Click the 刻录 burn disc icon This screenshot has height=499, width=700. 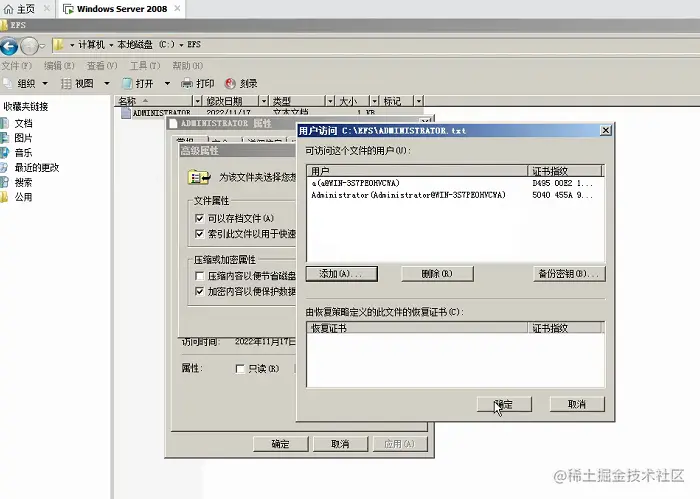[x=230, y=83]
